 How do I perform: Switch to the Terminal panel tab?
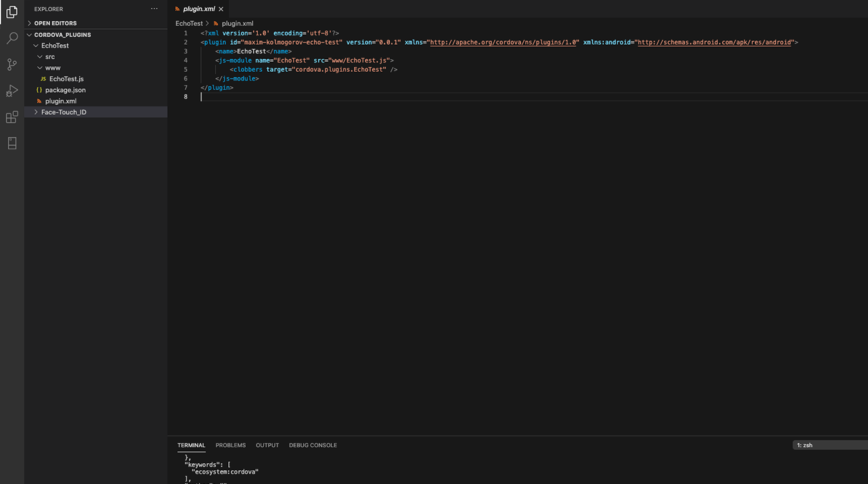coord(191,445)
